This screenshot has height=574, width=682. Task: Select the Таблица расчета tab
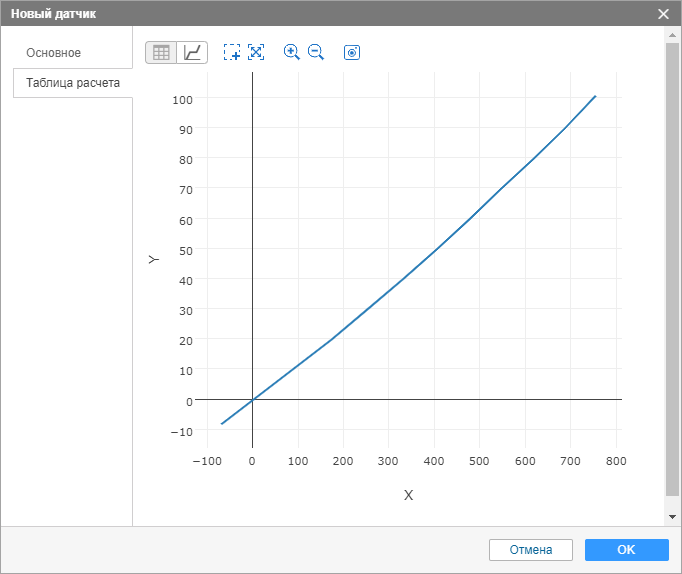point(73,83)
